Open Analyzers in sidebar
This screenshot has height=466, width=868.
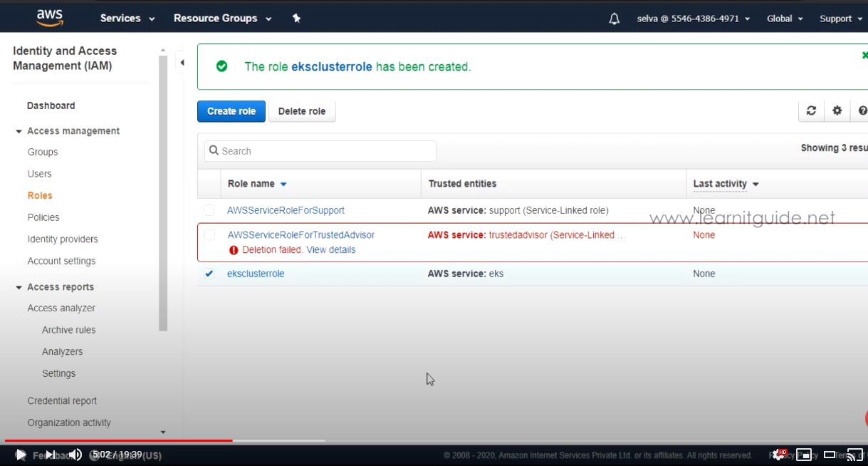point(62,352)
